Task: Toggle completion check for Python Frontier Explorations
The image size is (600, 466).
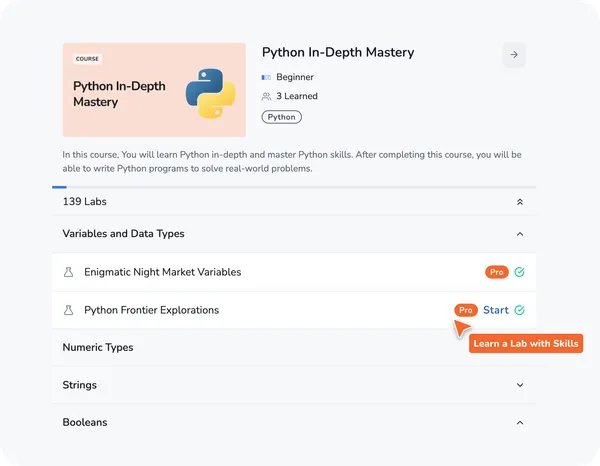Action: pyautogui.click(x=519, y=310)
